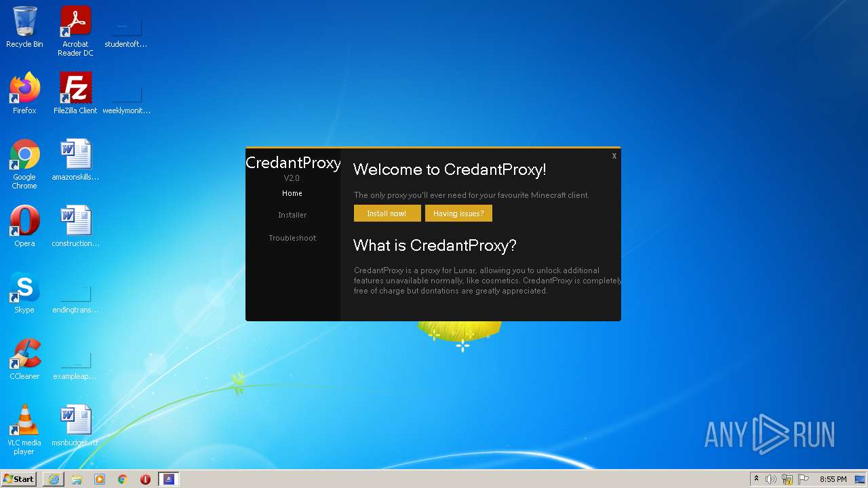The image size is (868, 488).
Task: Click the volume speaker tray icon
Action: point(771,479)
